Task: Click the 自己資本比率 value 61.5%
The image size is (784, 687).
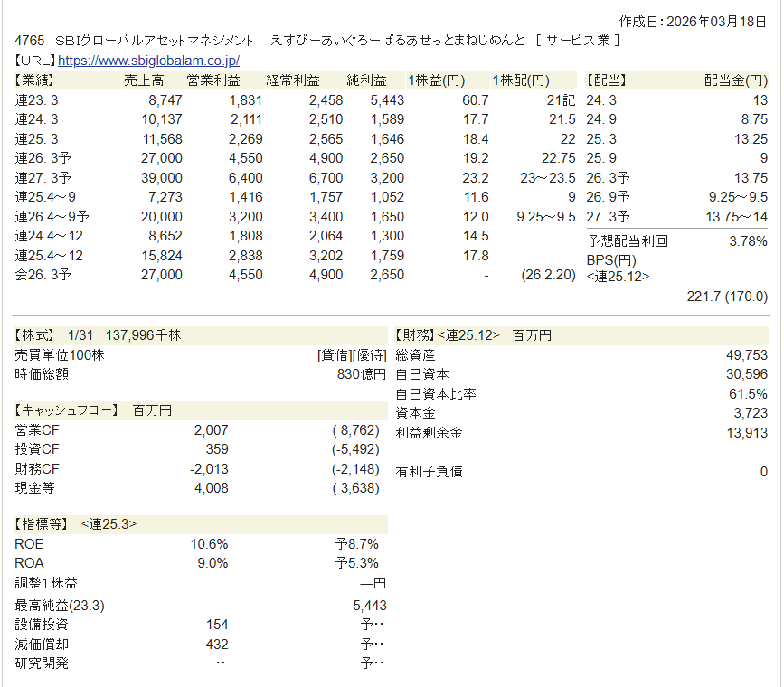Action: click(x=748, y=394)
